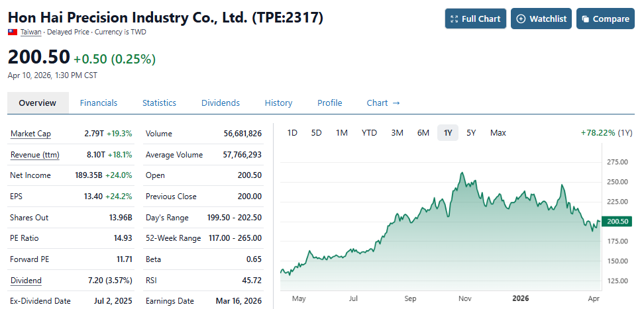Click the 200.50 price label on chart
Screen dimensions: 644x309
(x=617, y=221)
